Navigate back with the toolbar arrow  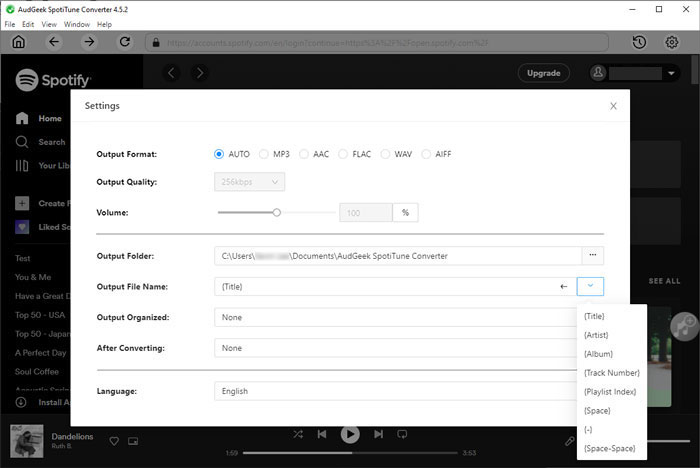[x=54, y=42]
